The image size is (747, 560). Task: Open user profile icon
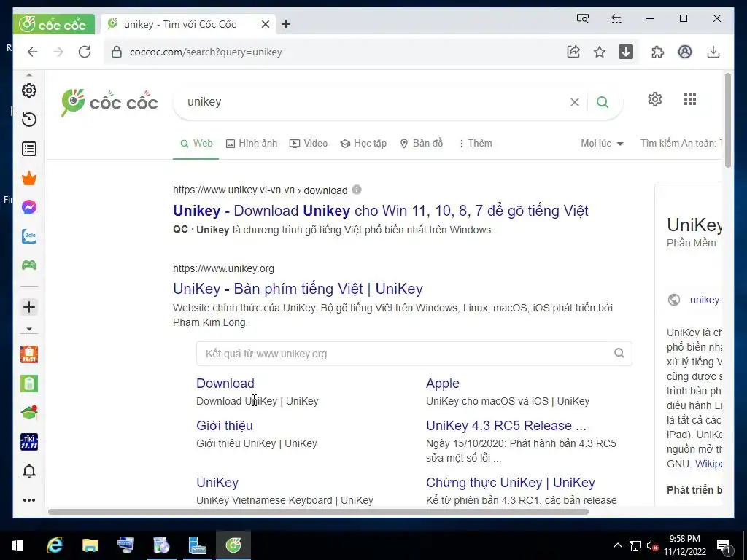[x=685, y=52]
